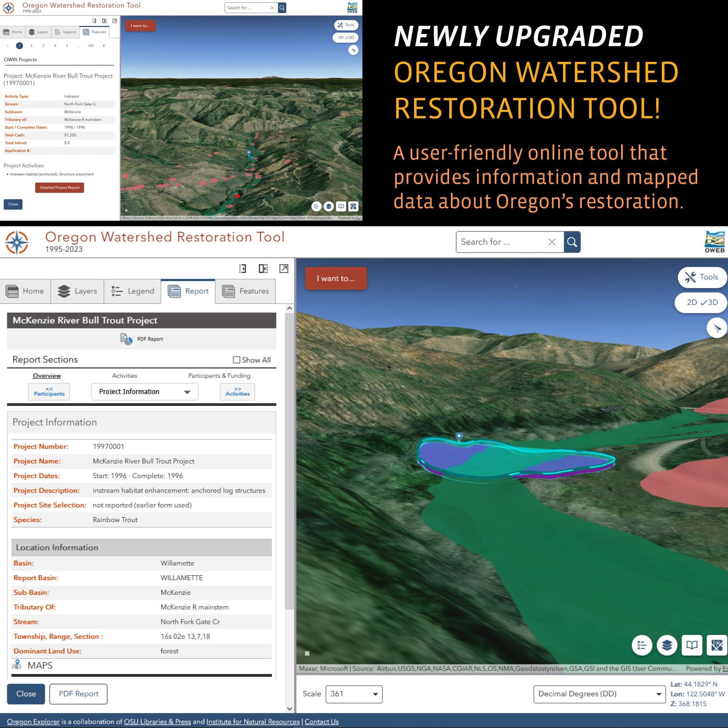Click the small white overview square on lower map
This screenshot has width=728, height=728.
[x=307, y=653]
